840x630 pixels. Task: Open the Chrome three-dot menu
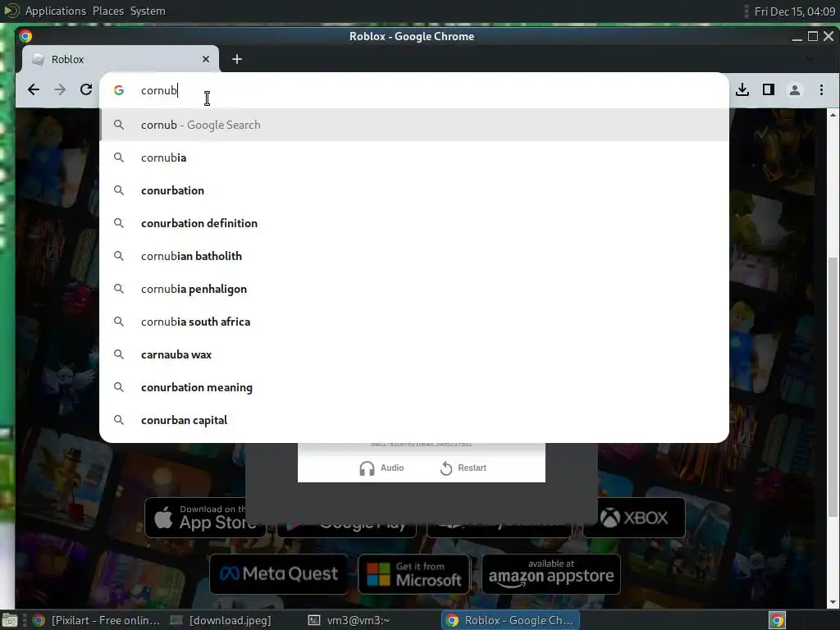click(821, 89)
